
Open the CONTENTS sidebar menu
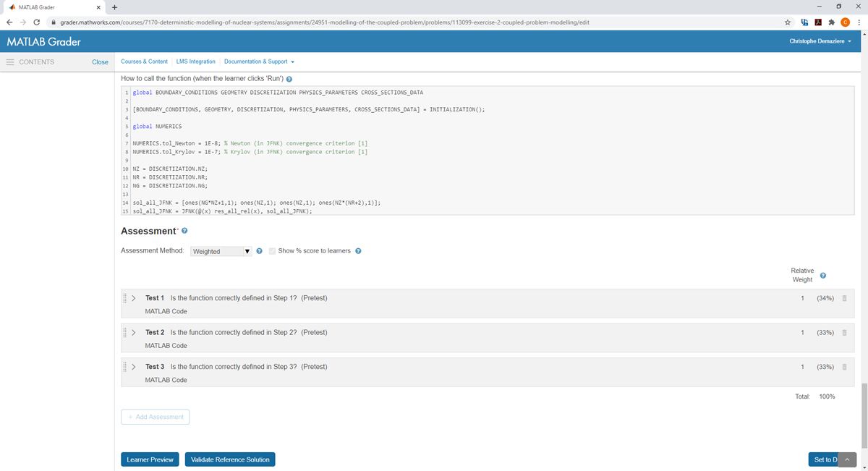click(x=10, y=61)
